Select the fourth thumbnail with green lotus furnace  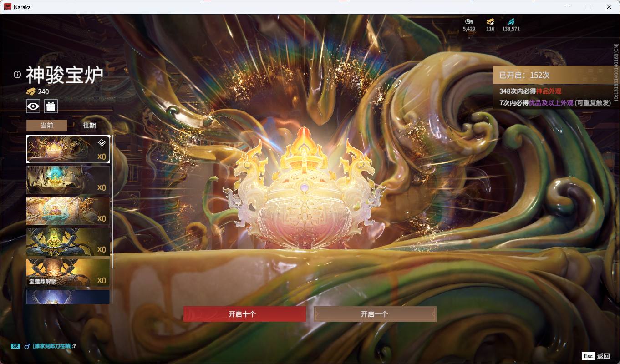pyautogui.click(x=68, y=242)
